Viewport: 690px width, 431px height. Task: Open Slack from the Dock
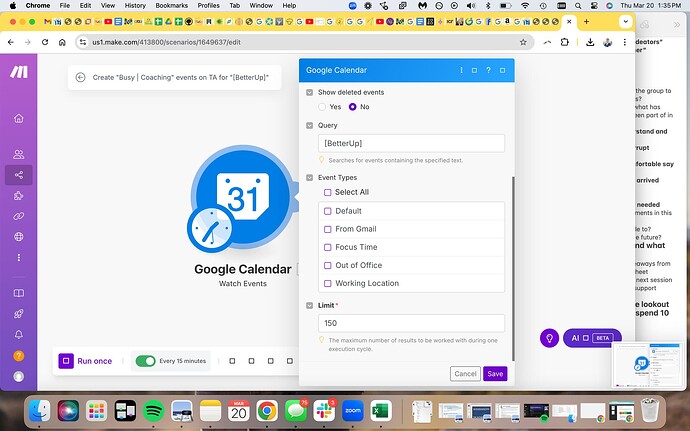(x=324, y=412)
